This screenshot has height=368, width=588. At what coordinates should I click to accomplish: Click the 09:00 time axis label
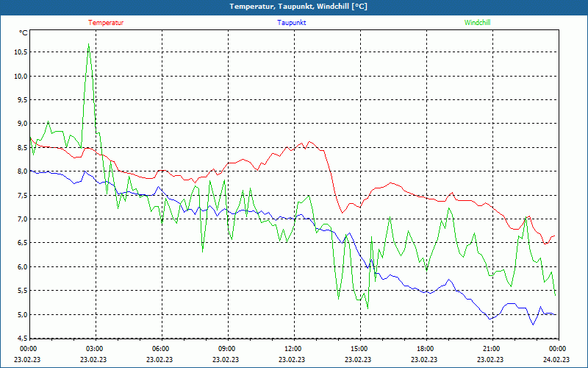(227, 349)
